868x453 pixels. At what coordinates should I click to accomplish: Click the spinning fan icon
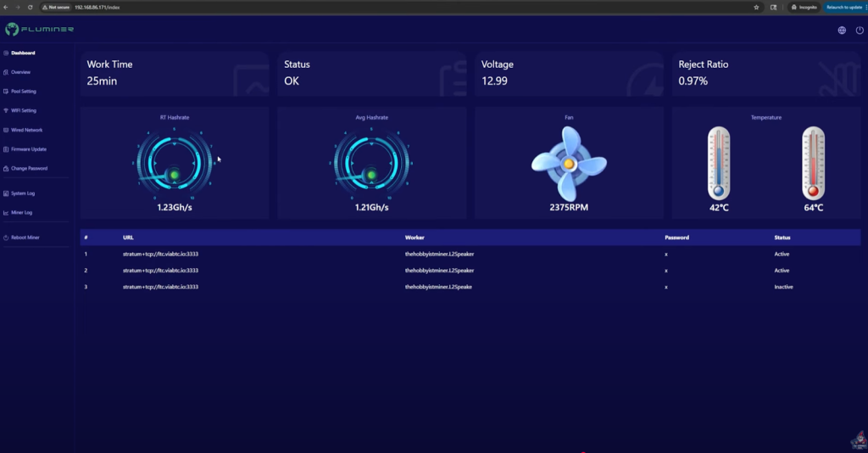569,163
